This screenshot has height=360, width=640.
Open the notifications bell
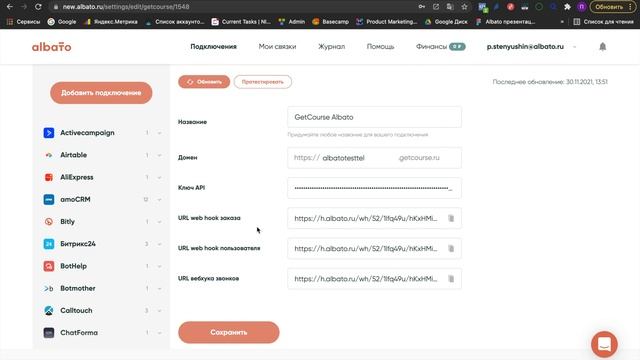point(602,47)
